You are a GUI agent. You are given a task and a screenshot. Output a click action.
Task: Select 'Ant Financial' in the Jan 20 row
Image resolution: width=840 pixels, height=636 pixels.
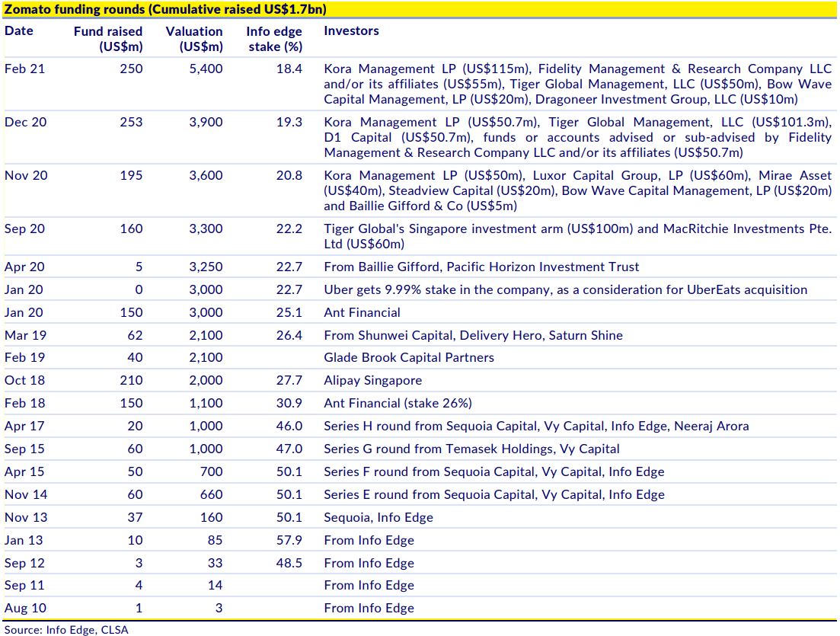tap(363, 312)
